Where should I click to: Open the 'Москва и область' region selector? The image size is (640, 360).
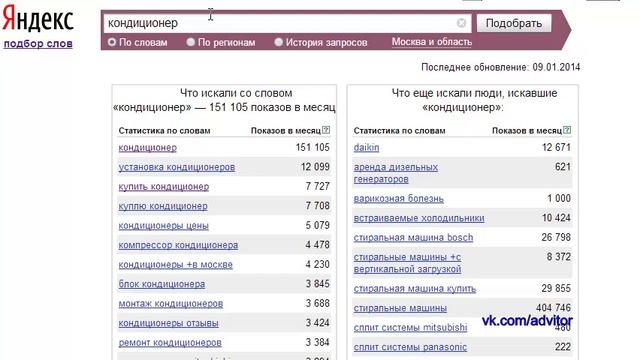point(432,42)
